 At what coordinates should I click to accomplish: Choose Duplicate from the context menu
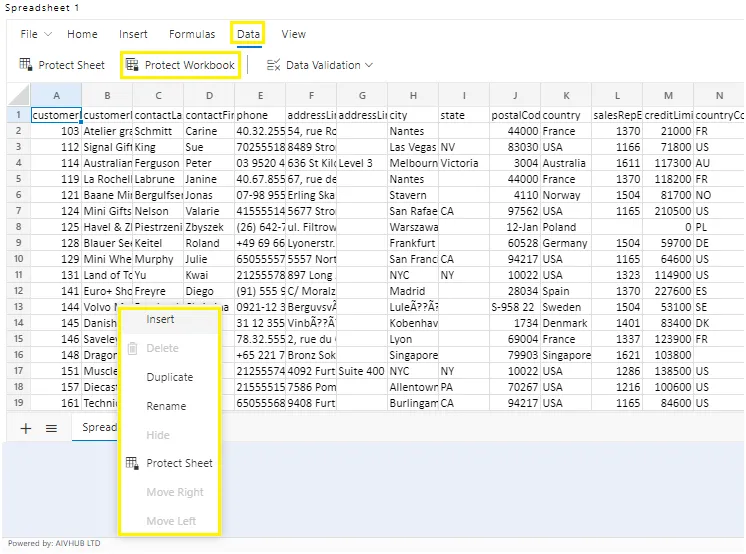pos(170,377)
